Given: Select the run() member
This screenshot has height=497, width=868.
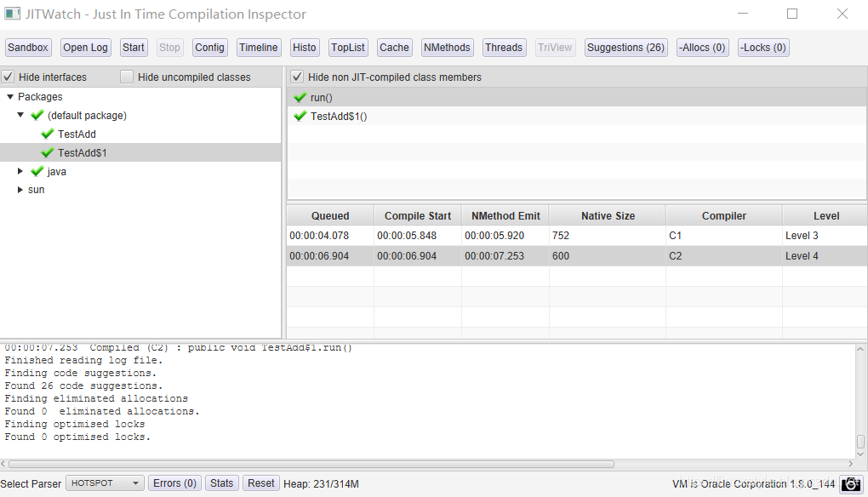Looking at the screenshot, I should (577, 97).
